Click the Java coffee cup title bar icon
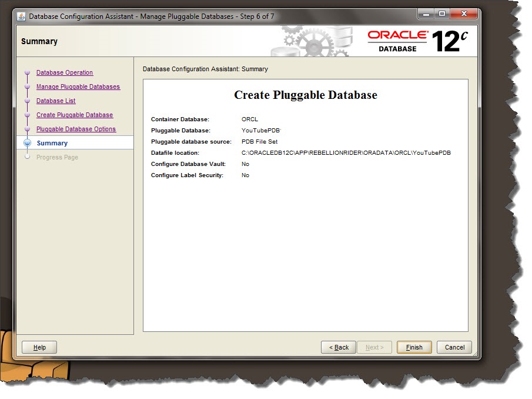The height and width of the screenshot is (399, 532). tap(21, 16)
